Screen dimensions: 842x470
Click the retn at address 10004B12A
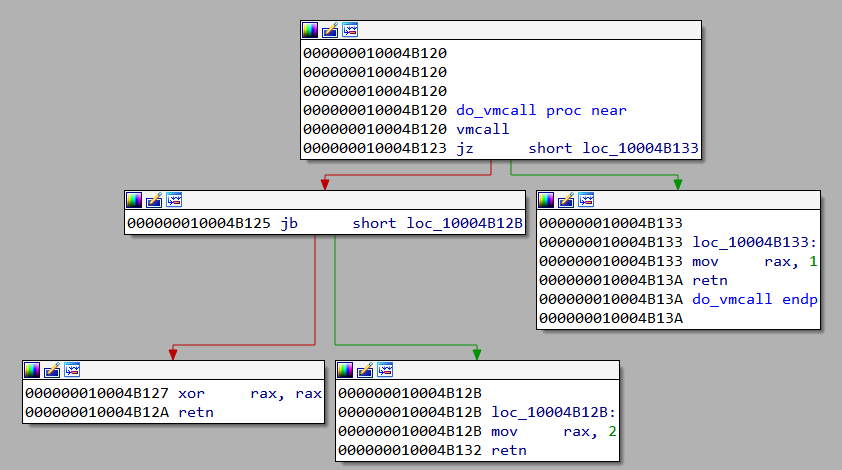196,413
